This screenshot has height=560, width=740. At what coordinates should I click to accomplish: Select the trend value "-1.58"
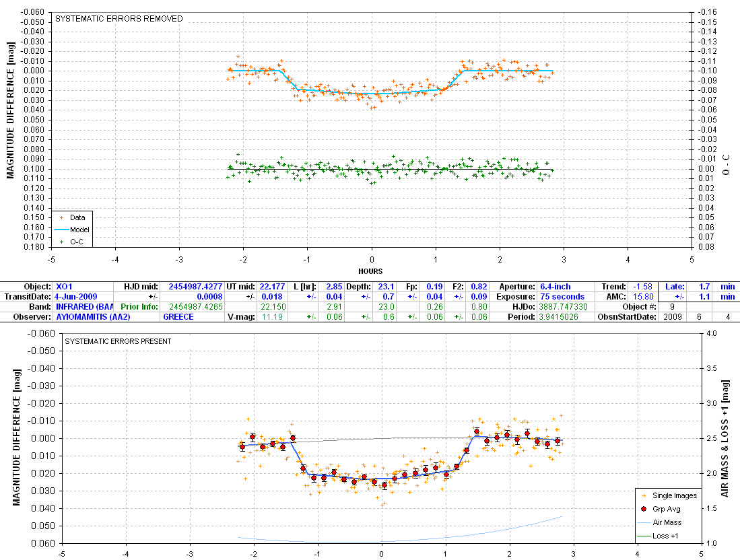642,286
